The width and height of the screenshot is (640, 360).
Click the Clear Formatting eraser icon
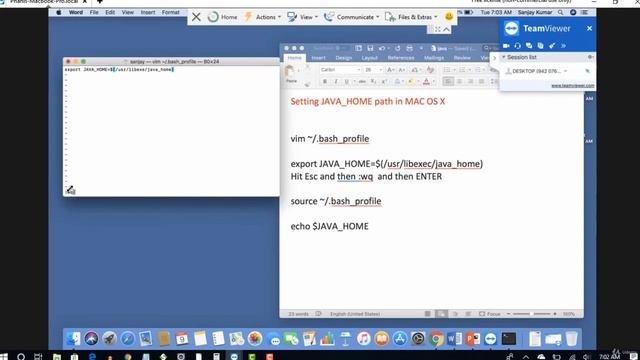[x=430, y=70]
